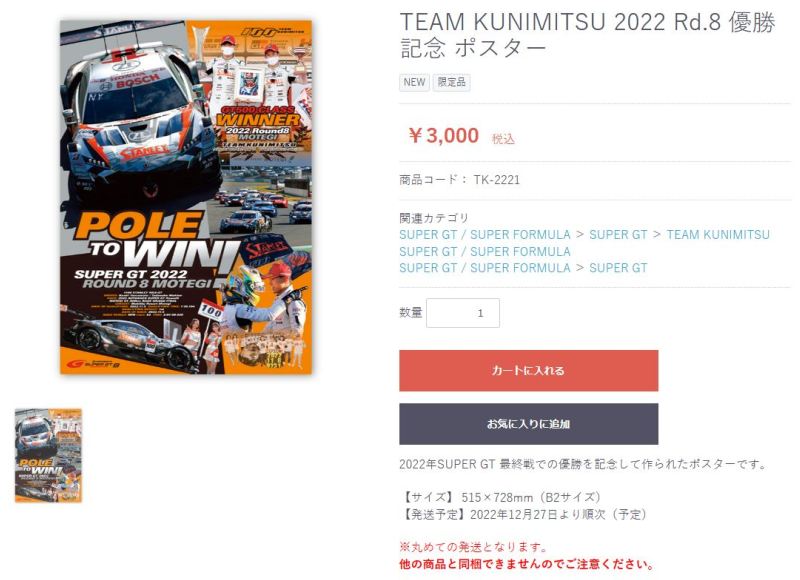Click the カートに入れる add to cart button

(528, 370)
